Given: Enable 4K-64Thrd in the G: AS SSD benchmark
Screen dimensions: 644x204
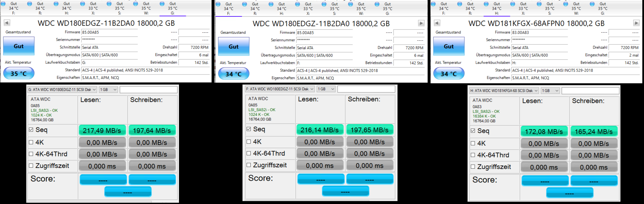Looking at the screenshot, I should click(31, 154).
